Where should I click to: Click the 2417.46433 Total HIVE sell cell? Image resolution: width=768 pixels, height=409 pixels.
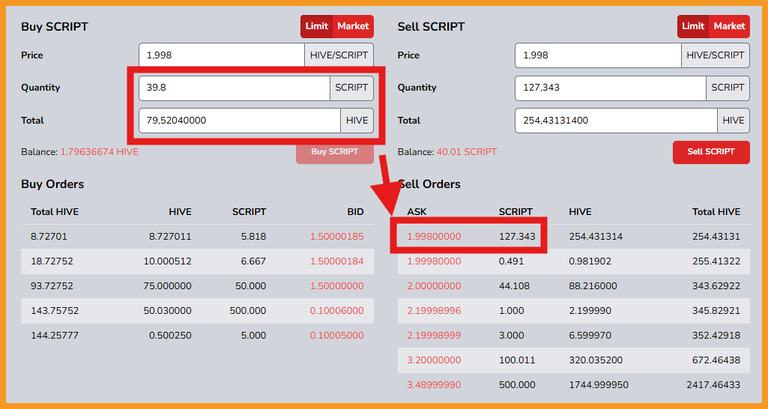click(x=713, y=385)
